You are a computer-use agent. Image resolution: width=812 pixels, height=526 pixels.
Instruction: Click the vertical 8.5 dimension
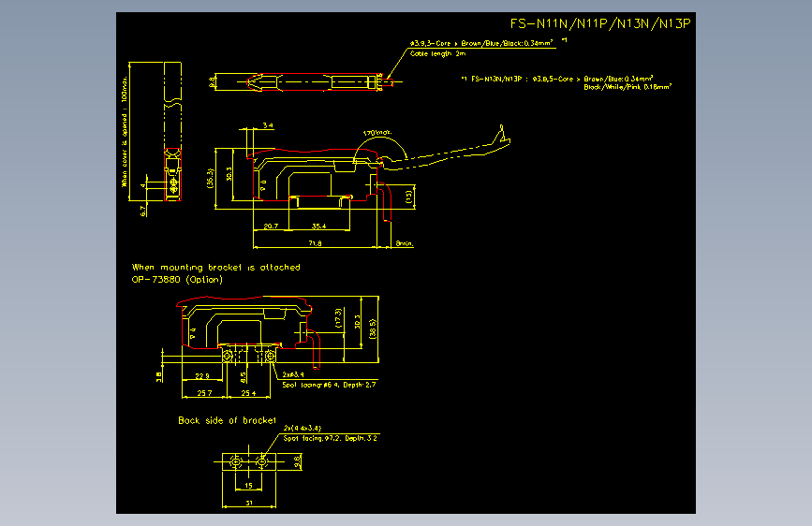click(x=244, y=377)
